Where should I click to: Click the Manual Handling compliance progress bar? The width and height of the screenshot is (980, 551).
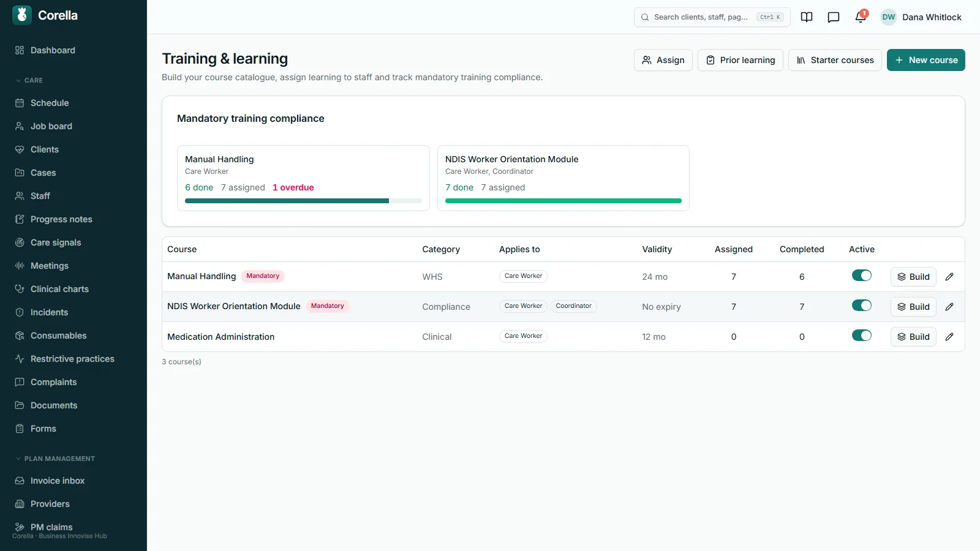pos(303,201)
